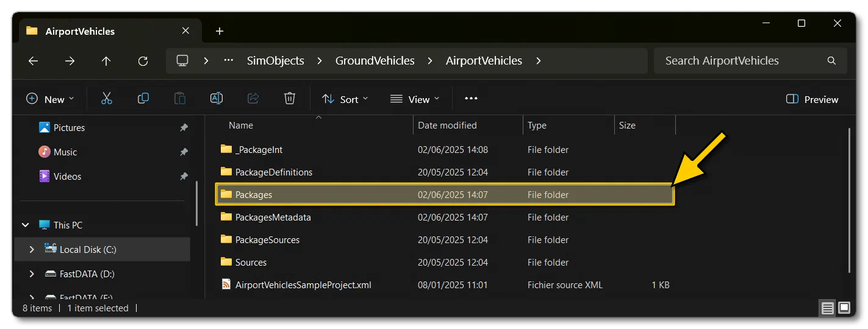Open the Sort dropdown menu
The width and height of the screenshot is (868, 329).
[x=345, y=99]
